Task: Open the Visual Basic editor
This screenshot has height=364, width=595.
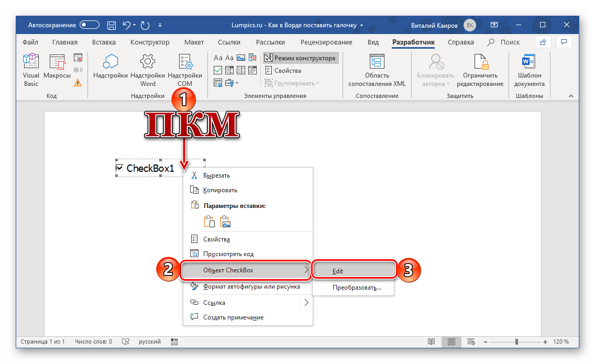Action: tap(31, 70)
